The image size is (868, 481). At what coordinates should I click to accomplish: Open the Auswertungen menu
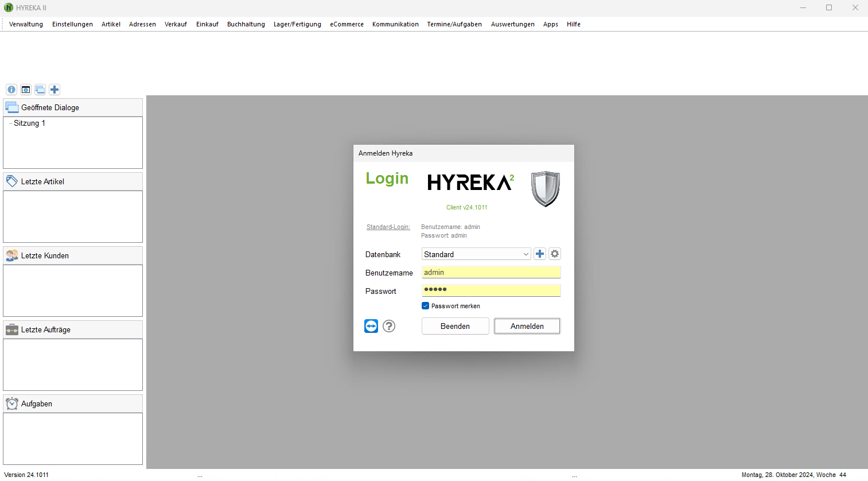click(x=512, y=24)
